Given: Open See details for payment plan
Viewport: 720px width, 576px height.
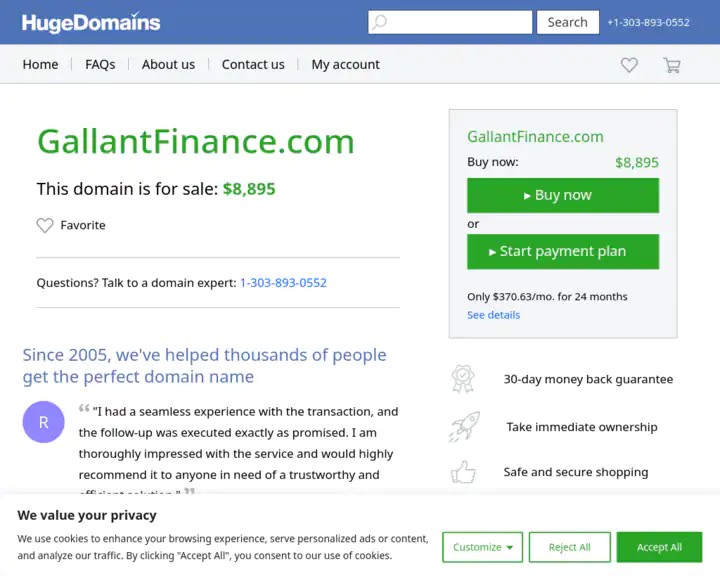Looking at the screenshot, I should (493, 315).
